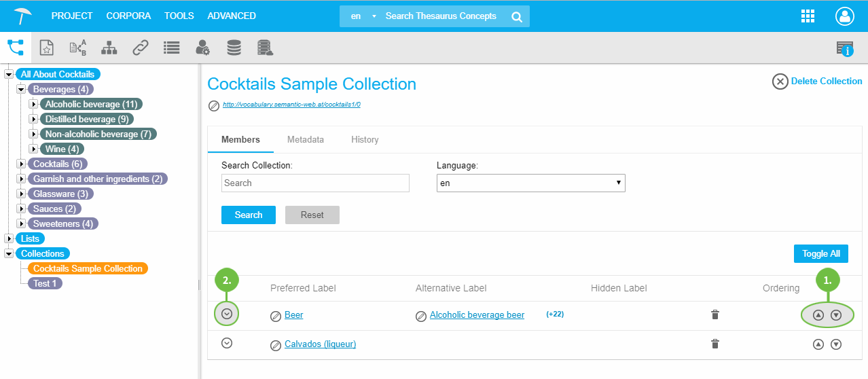Click the user settings gear icon
This screenshot has width=868, height=379.
202,48
